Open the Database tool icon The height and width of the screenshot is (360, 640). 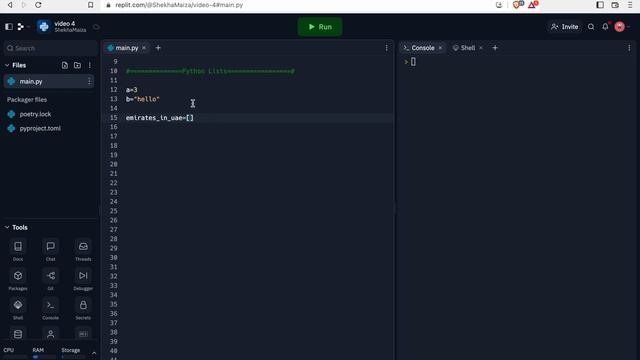coord(18,334)
